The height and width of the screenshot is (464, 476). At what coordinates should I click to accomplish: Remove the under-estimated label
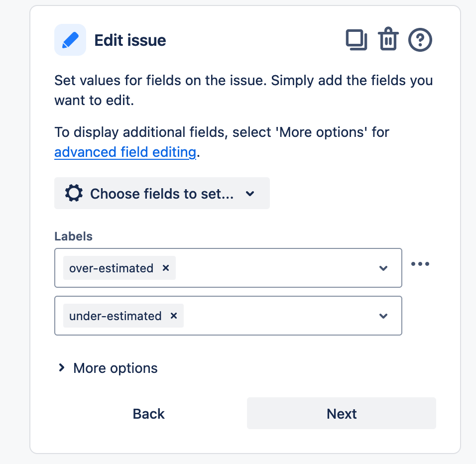click(174, 316)
